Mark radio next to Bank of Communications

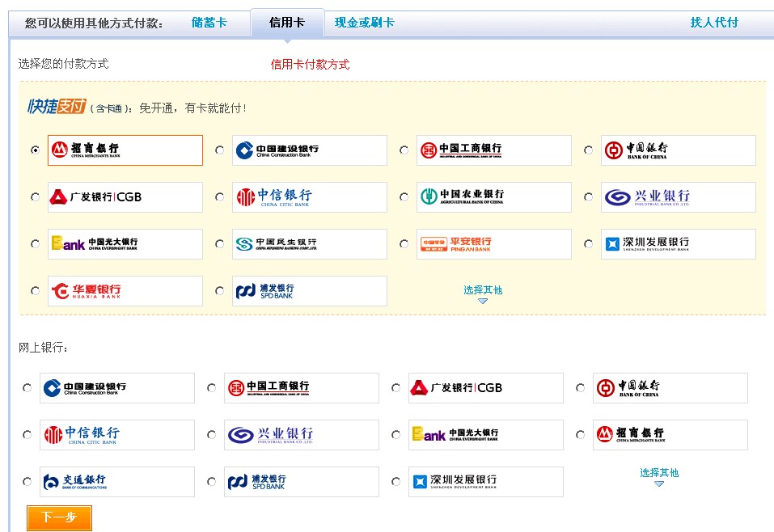point(27,481)
